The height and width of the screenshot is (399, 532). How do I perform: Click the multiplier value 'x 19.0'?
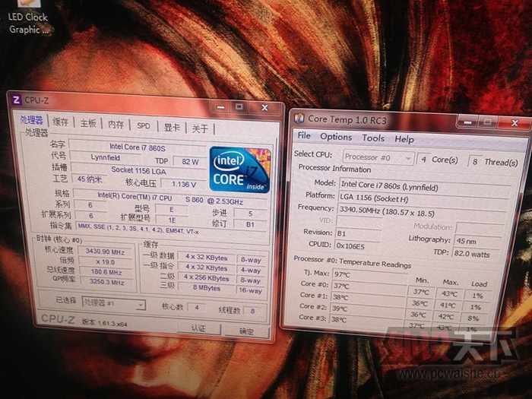105,262
